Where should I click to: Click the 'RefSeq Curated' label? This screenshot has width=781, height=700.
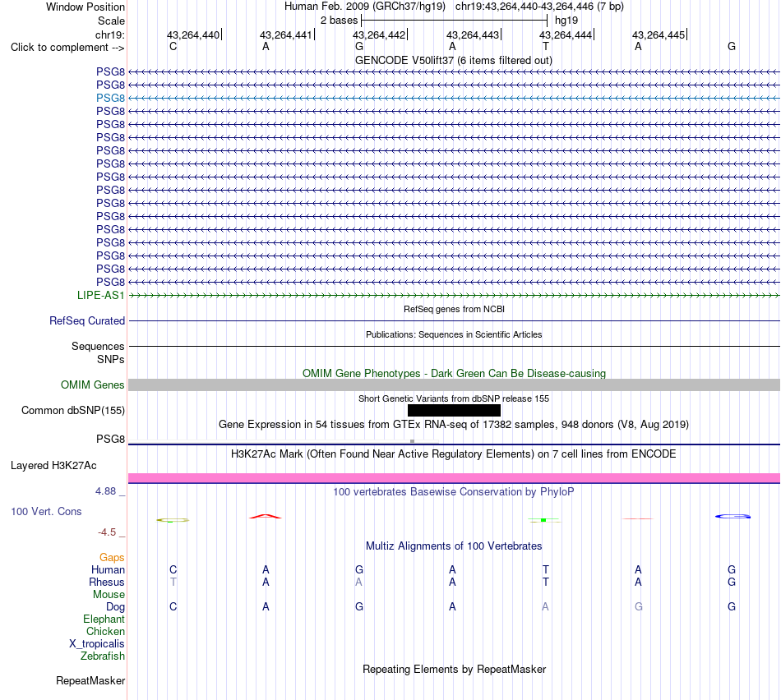pos(86,320)
